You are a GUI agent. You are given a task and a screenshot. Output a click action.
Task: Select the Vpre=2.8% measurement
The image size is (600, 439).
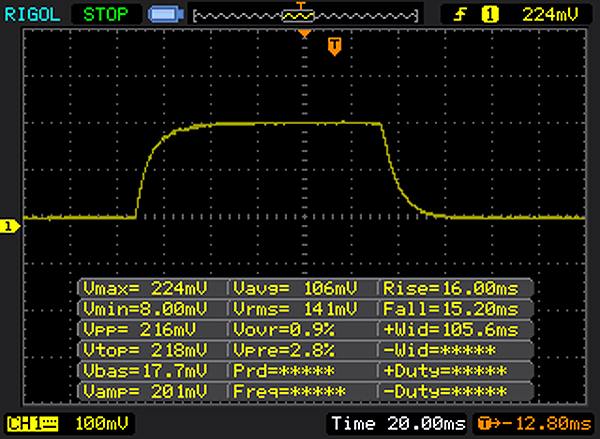[x=302, y=350]
